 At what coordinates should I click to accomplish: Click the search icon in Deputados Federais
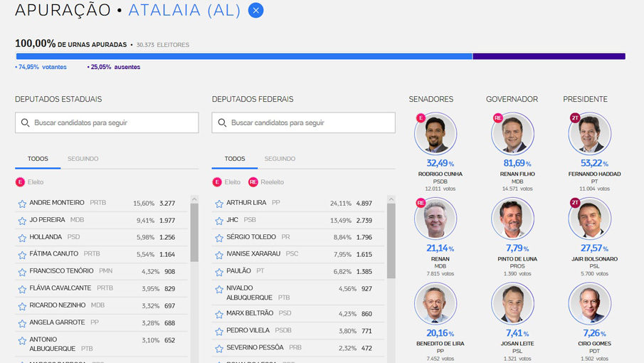click(223, 123)
